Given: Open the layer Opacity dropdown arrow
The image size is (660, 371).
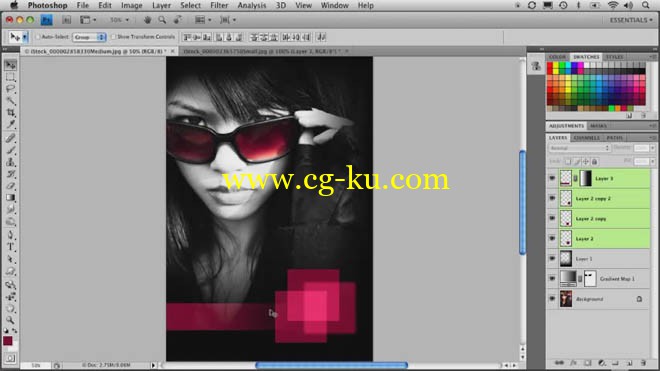Looking at the screenshot, I should pyautogui.click(x=652, y=148).
